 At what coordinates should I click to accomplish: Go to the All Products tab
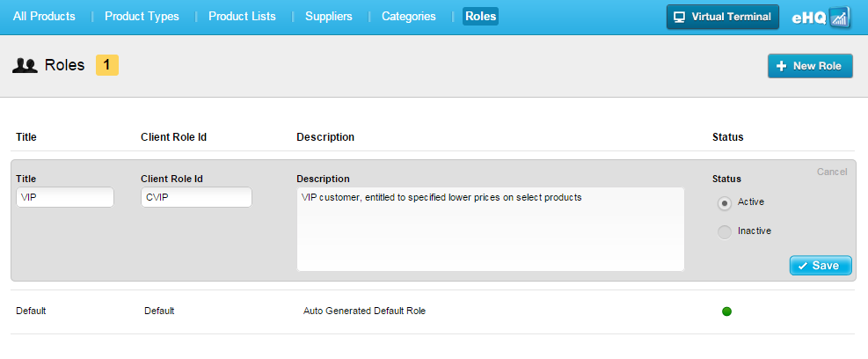click(44, 17)
